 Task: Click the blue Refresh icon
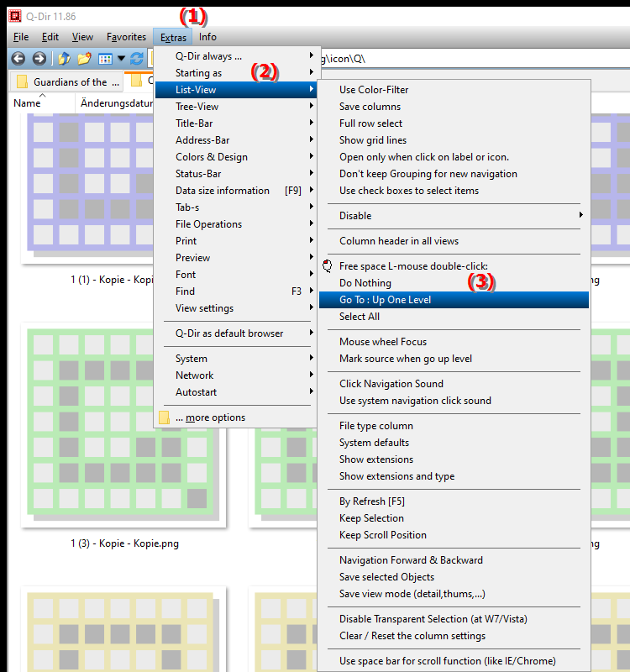[137, 58]
